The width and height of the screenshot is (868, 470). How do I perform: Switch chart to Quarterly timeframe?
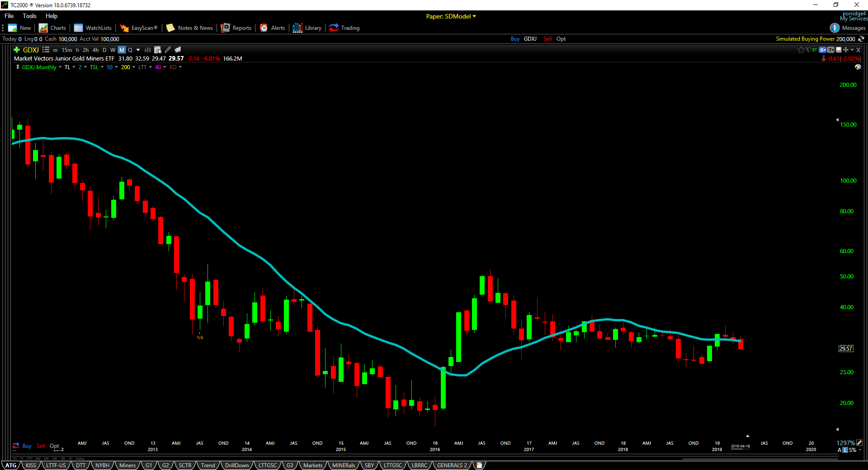(130, 50)
